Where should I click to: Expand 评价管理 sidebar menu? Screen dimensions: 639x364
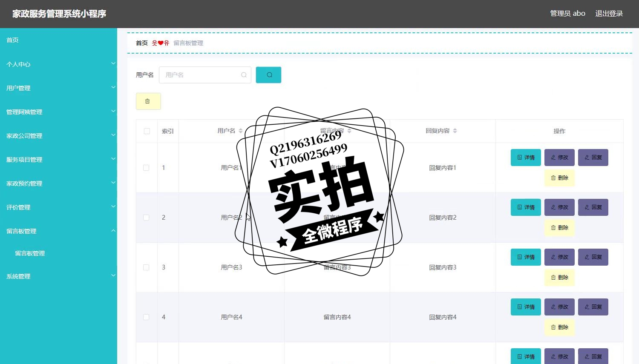coord(58,207)
